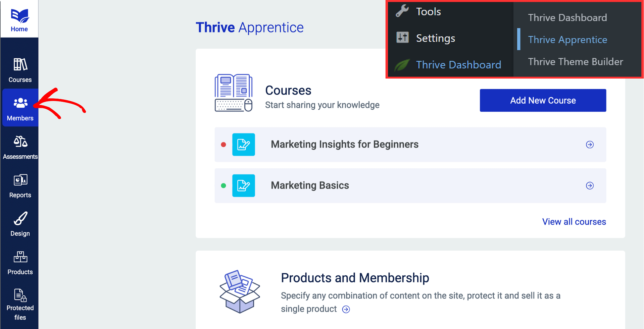This screenshot has height=329, width=644.
Task: Toggle the red status dot for Marketing Insights
Action: pyautogui.click(x=224, y=145)
